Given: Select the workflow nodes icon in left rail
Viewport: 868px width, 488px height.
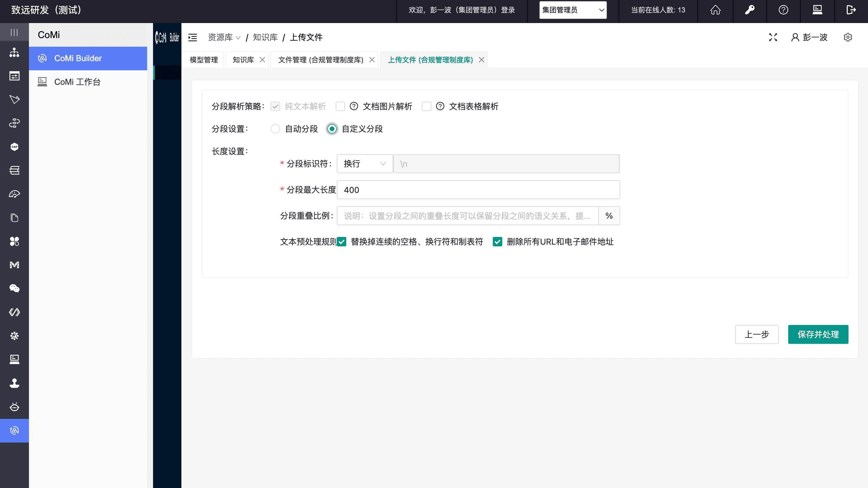Looking at the screenshot, I should pos(14,123).
